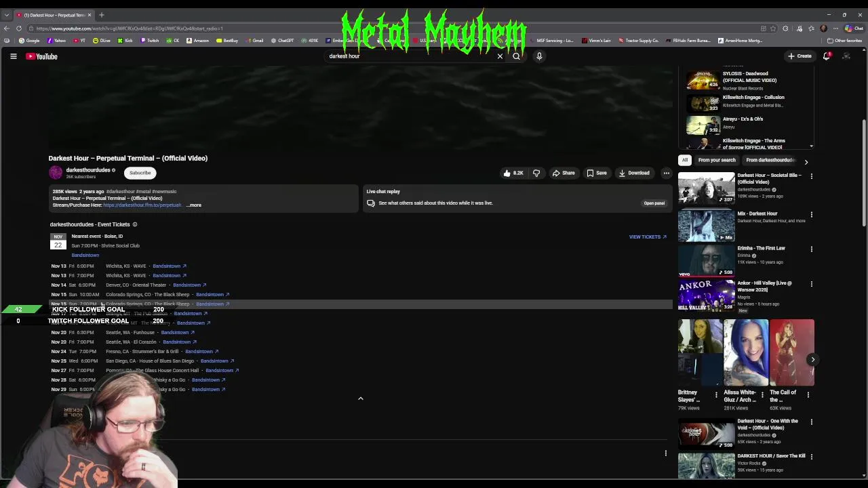The width and height of the screenshot is (868, 488).
Task: Download the video
Action: point(634,173)
